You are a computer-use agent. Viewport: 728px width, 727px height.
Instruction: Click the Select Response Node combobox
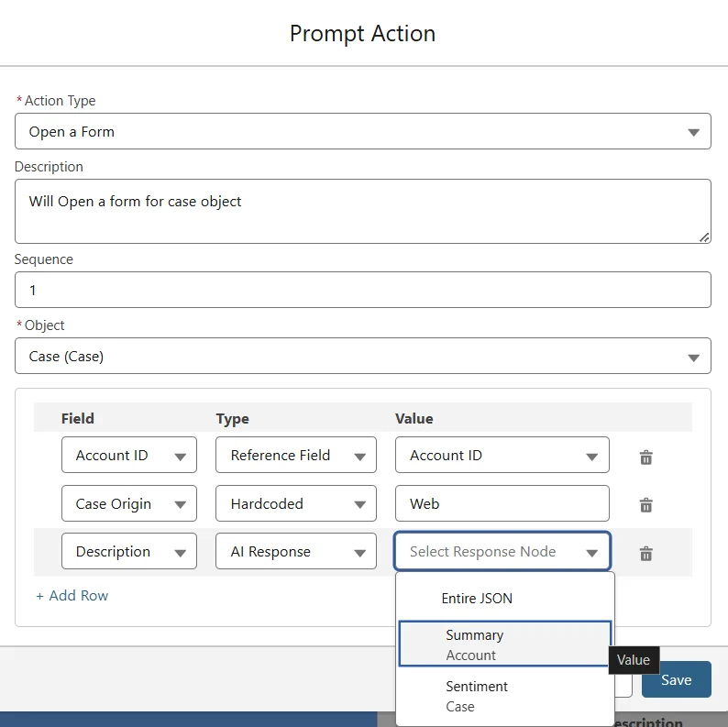502,552
